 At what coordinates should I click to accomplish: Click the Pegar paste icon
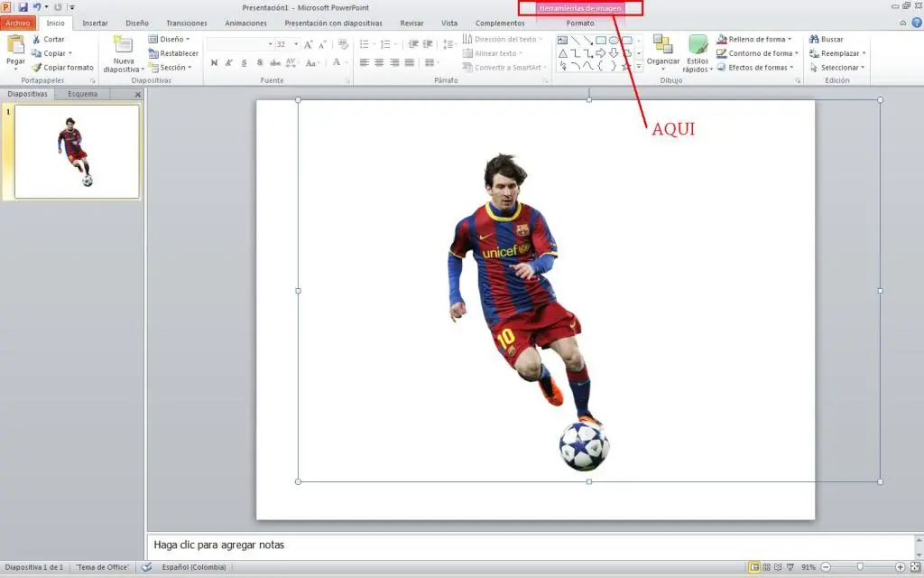pos(15,45)
